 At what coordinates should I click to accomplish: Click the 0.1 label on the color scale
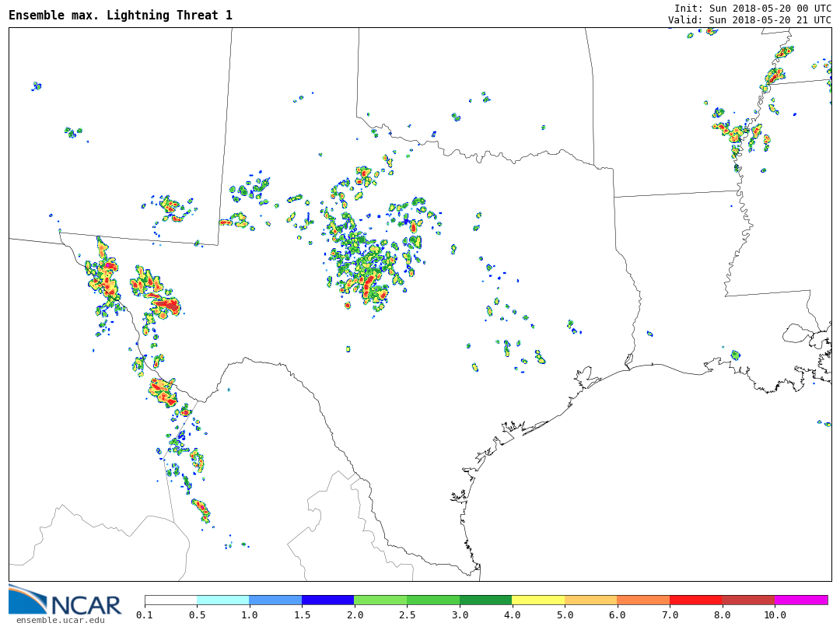tap(145, 615)
